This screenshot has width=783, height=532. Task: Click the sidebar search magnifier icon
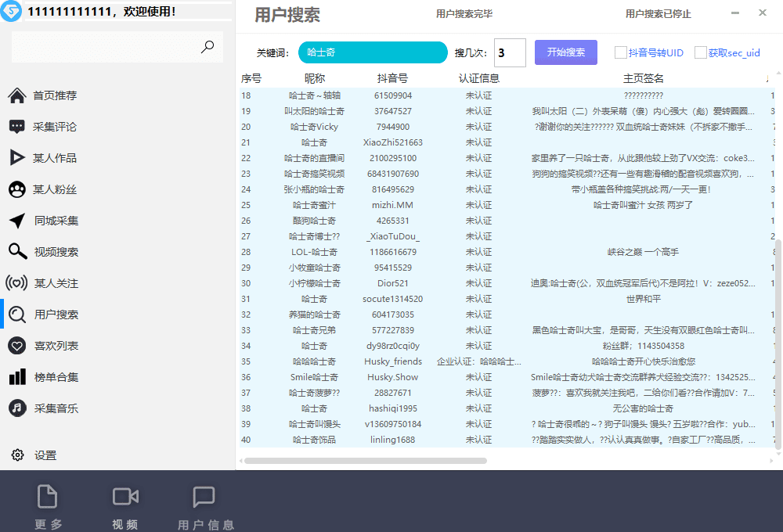coord(207,47)
